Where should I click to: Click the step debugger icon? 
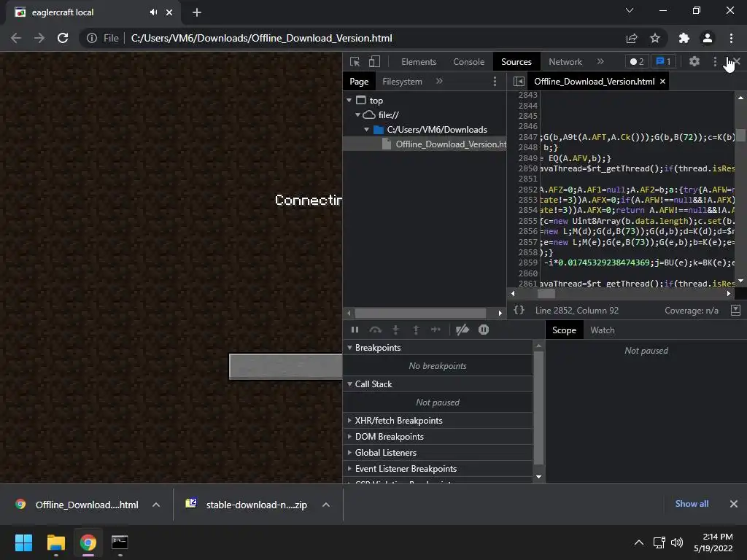click(436, 330)
